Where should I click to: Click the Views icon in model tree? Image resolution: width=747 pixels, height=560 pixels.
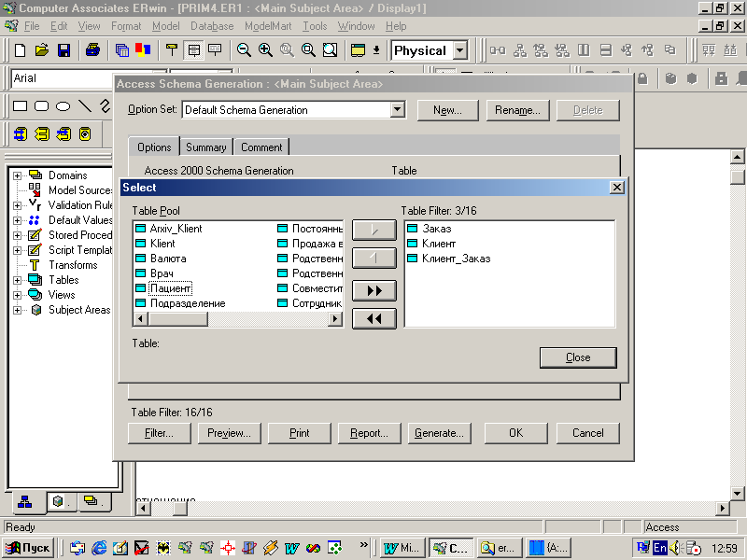coord(35,294)
